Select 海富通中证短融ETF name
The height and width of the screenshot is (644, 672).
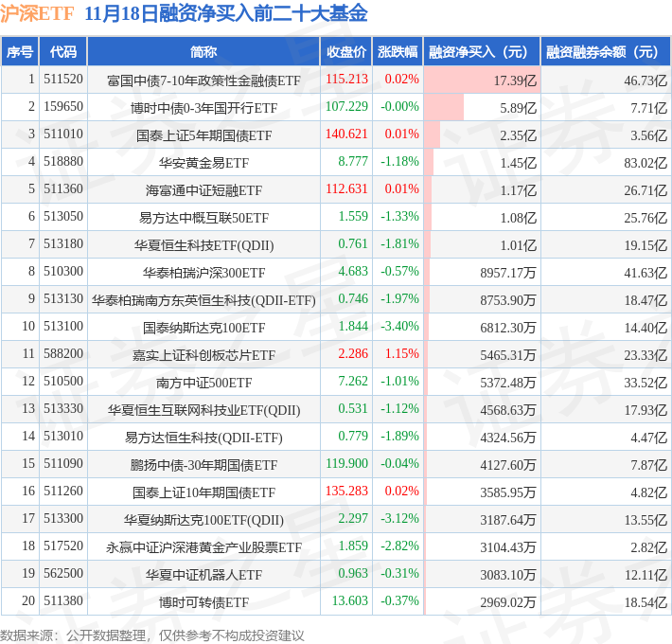click(x=203, y=190)
